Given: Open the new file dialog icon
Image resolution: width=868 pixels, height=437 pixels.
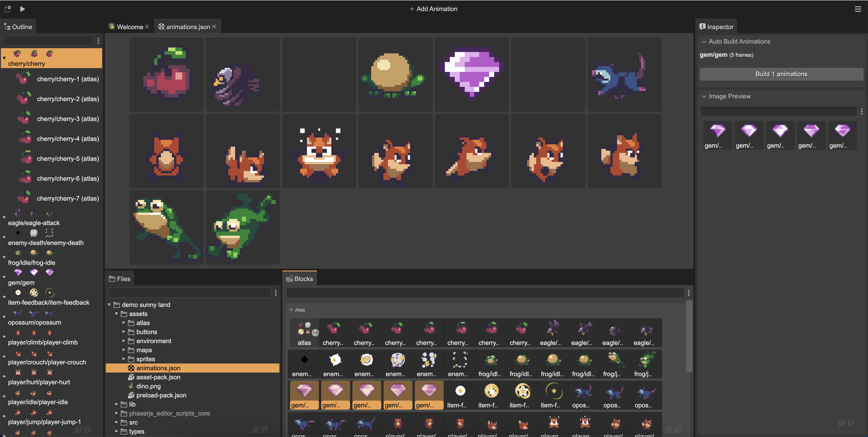Looking at the screenshot, I should point(7,9).
